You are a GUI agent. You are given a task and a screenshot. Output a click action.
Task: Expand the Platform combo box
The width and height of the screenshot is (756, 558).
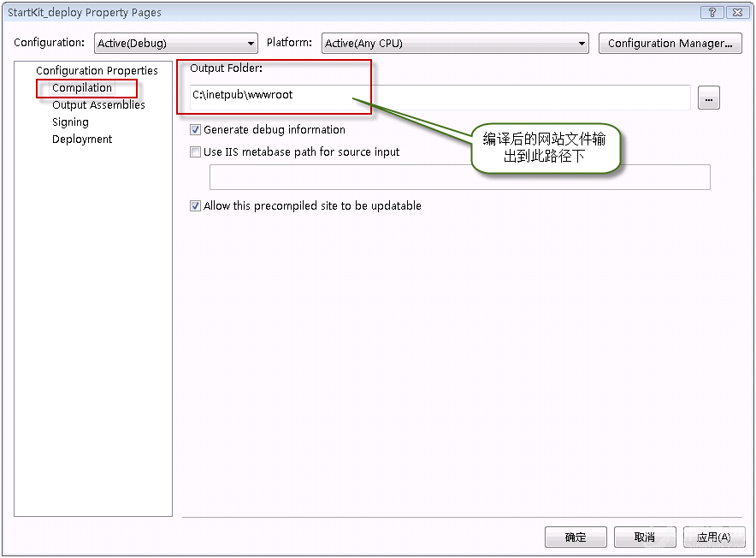pos(455,44)
